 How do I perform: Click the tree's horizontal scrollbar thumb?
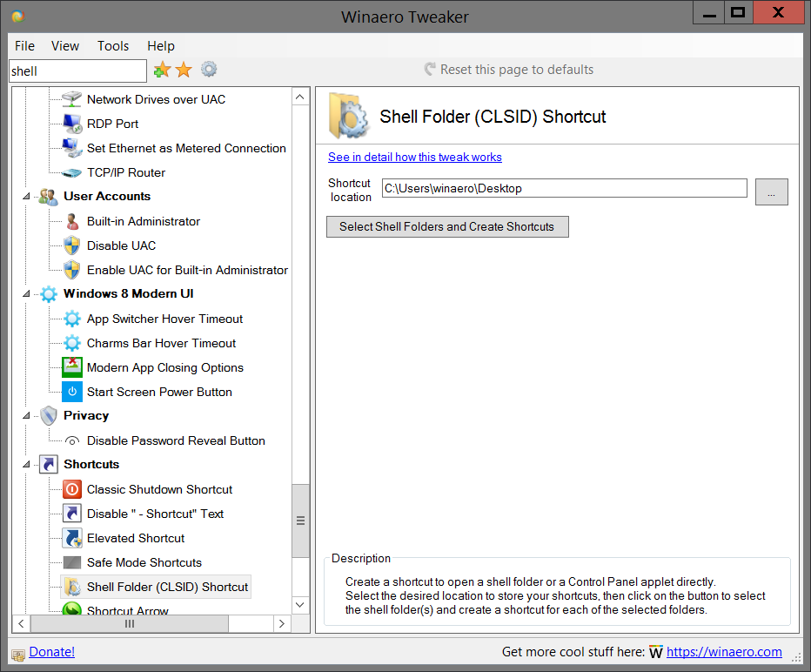tap(130, 623)
